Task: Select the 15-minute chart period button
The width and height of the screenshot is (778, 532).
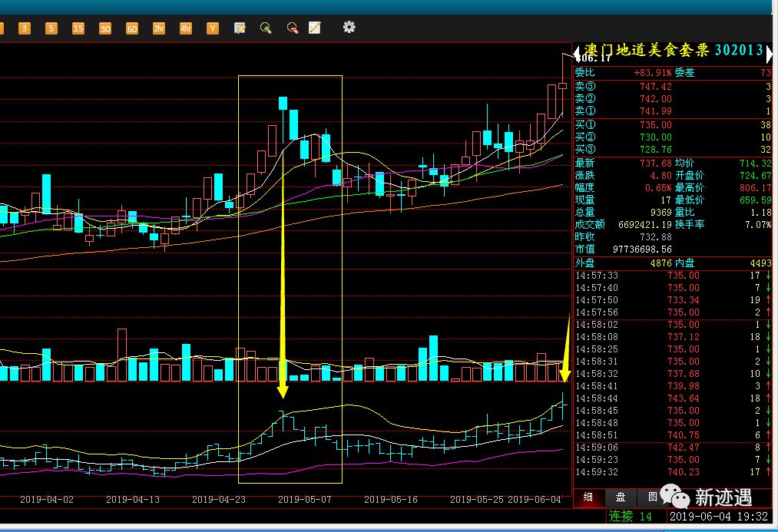Action: (x=78, y=28)
